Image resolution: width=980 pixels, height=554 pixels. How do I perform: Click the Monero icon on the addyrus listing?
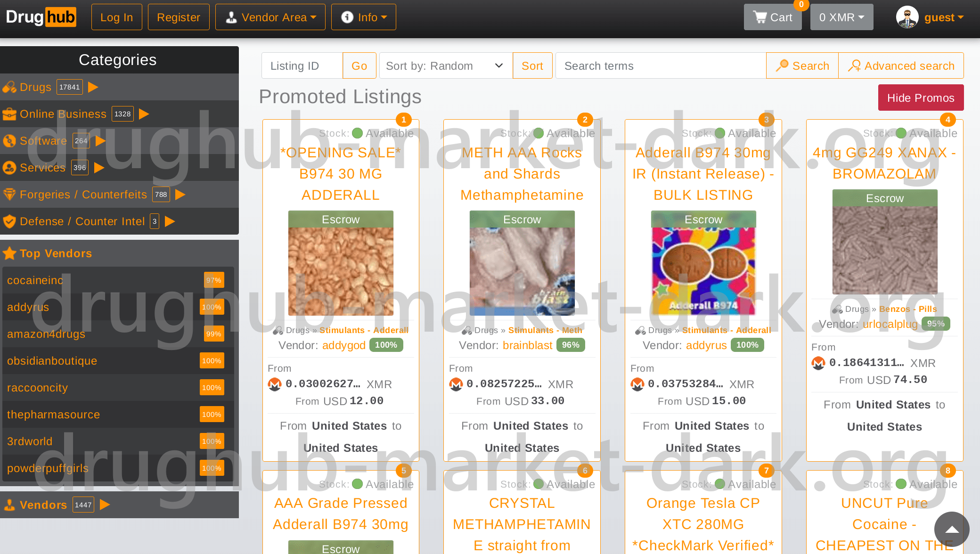[x=637, y=384]
